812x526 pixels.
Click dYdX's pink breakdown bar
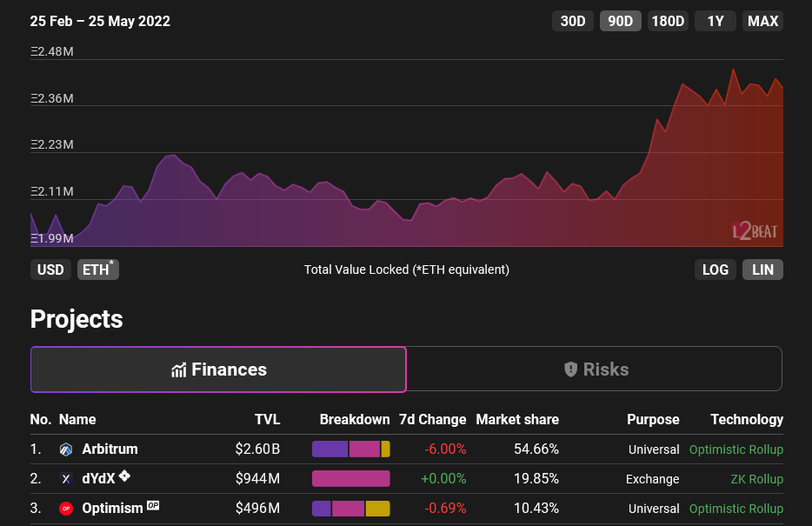351,479
